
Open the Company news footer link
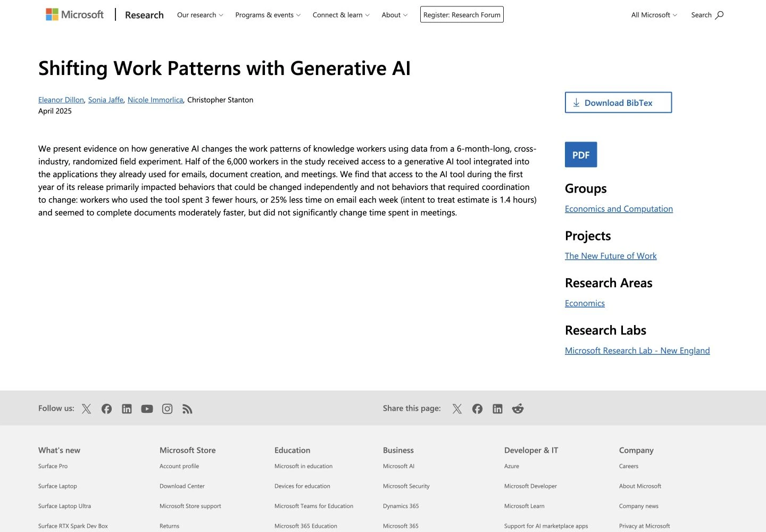(x=639, y=506)
